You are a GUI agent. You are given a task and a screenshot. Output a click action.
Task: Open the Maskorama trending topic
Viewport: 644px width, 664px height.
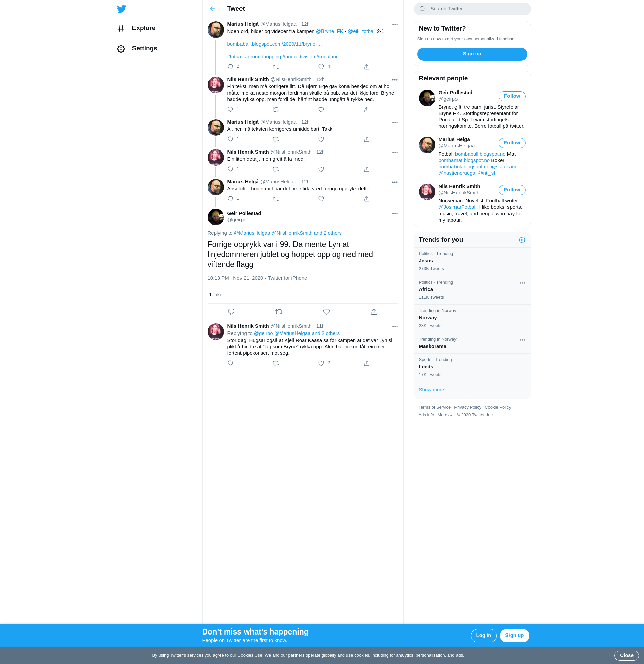coord(472,343)
